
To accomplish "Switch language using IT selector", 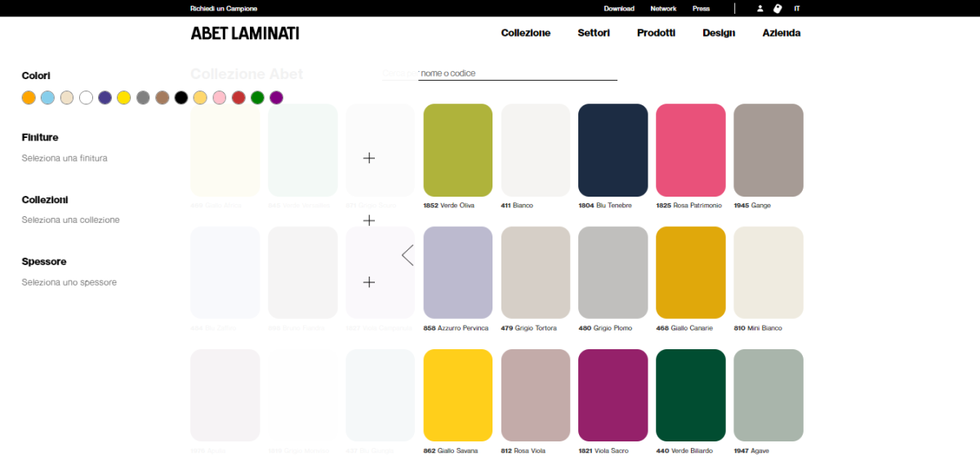I will click(797, 9).
